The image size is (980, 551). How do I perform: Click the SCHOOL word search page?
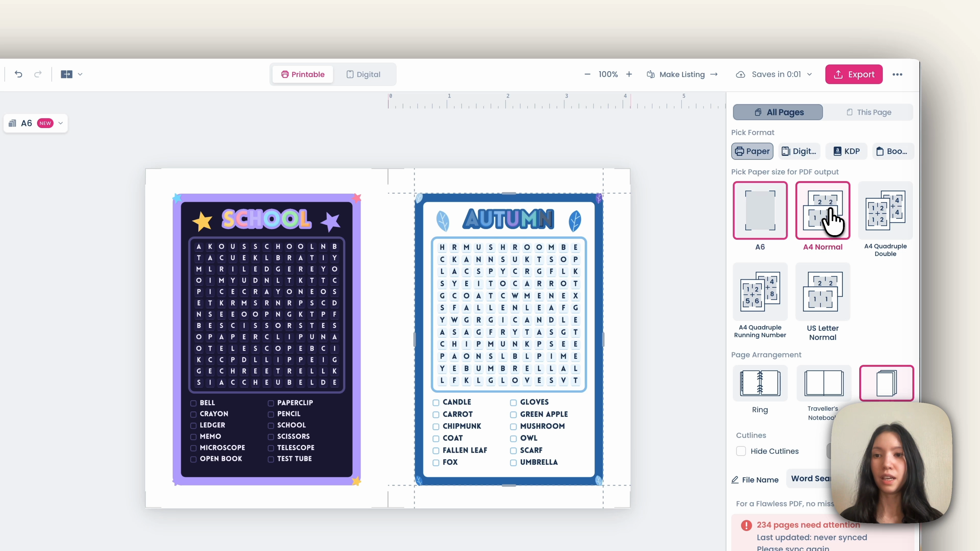coord(267,339)
